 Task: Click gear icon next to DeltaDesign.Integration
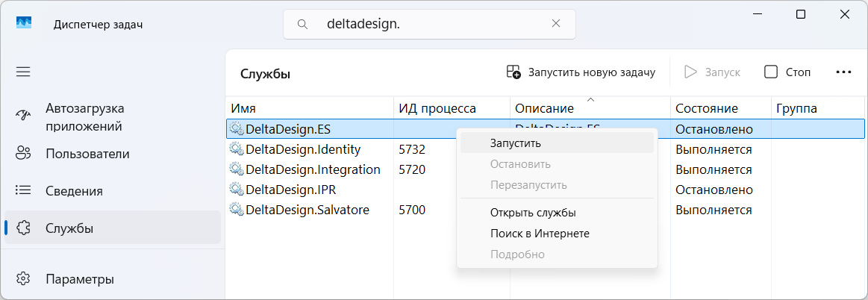pyautogui.click(x=237, y=169)
